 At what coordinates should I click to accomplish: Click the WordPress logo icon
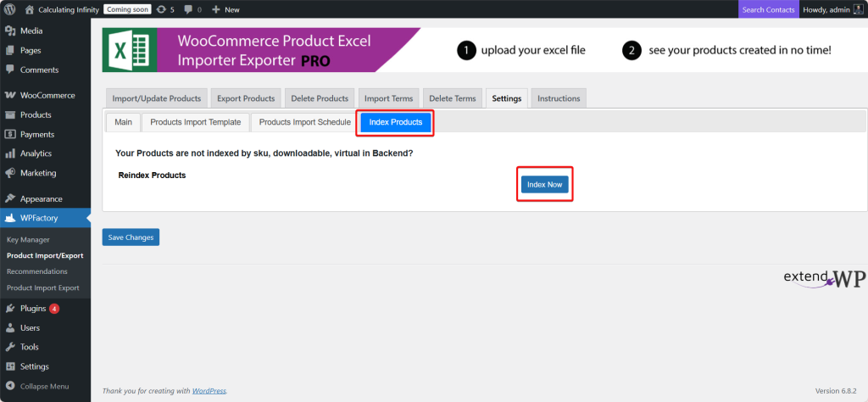(9, 9)
